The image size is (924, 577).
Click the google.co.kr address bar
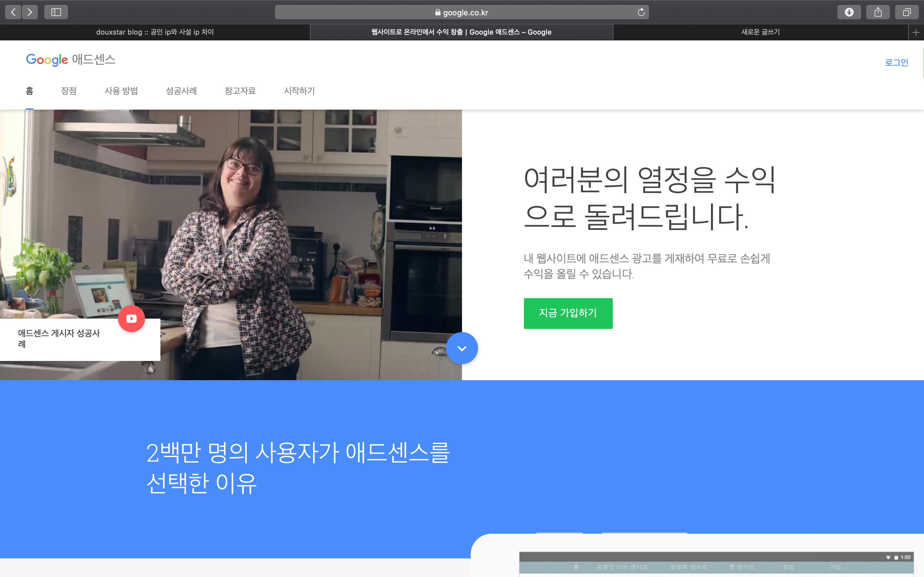(461, 13)
